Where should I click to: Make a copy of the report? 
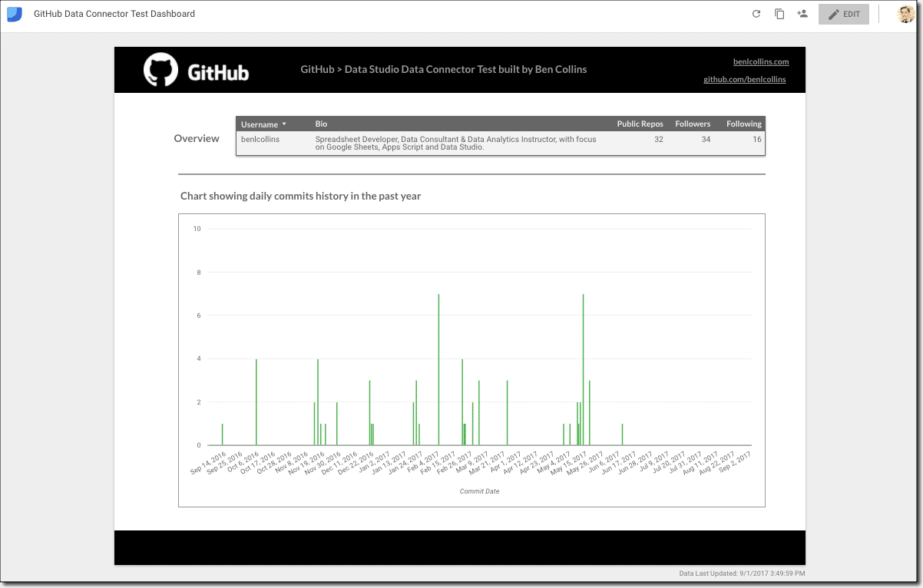pos(779,14)
